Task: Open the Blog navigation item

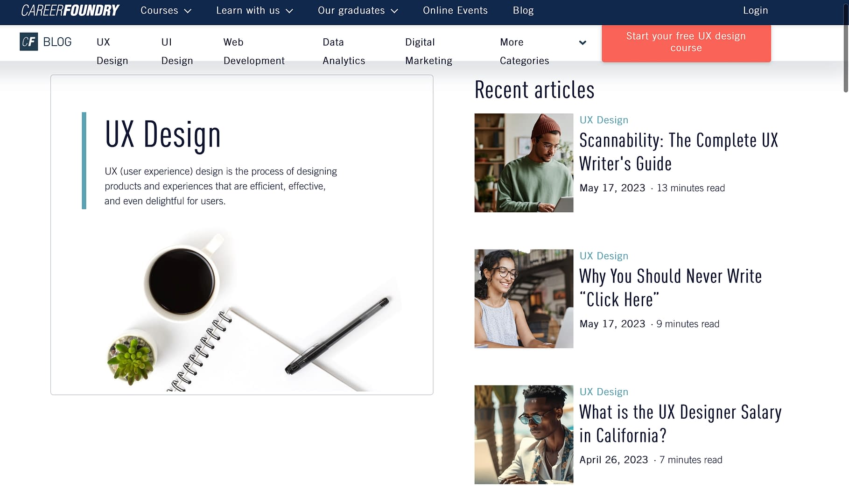Action: (523, 10)
